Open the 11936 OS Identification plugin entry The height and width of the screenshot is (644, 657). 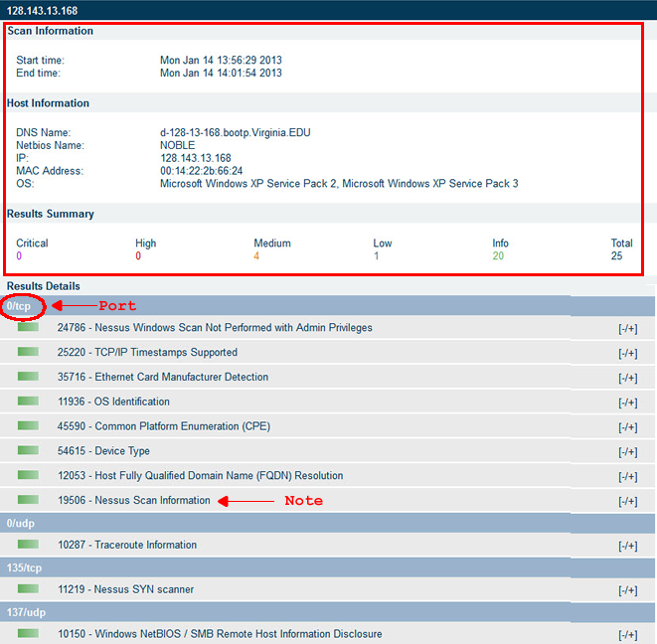click(x=113, y=402)
